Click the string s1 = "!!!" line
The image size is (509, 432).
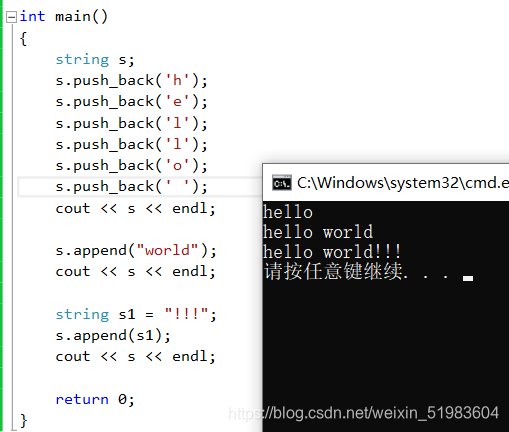[x=136, y=314]
